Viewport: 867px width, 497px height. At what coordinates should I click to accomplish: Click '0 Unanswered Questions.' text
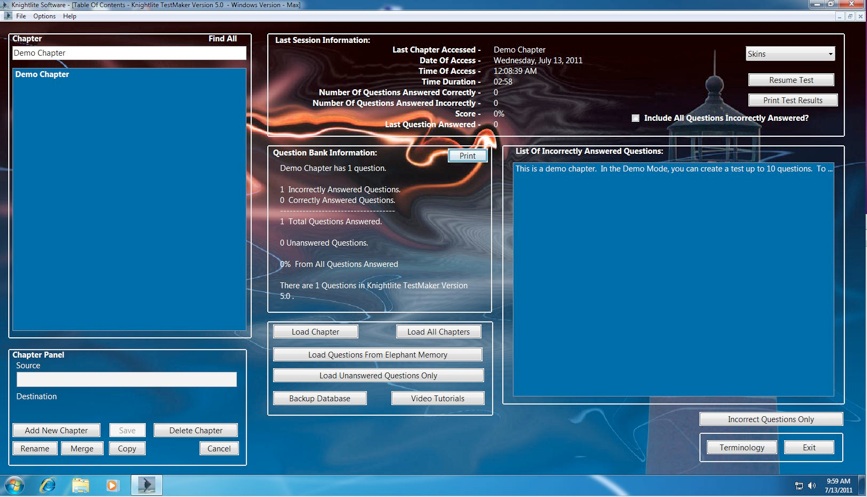point(323,243)
